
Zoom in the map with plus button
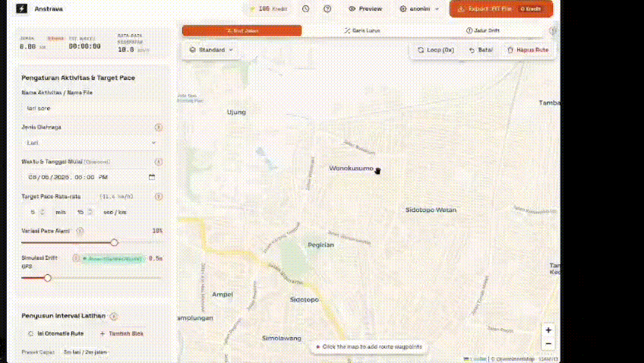pos(548,330)
